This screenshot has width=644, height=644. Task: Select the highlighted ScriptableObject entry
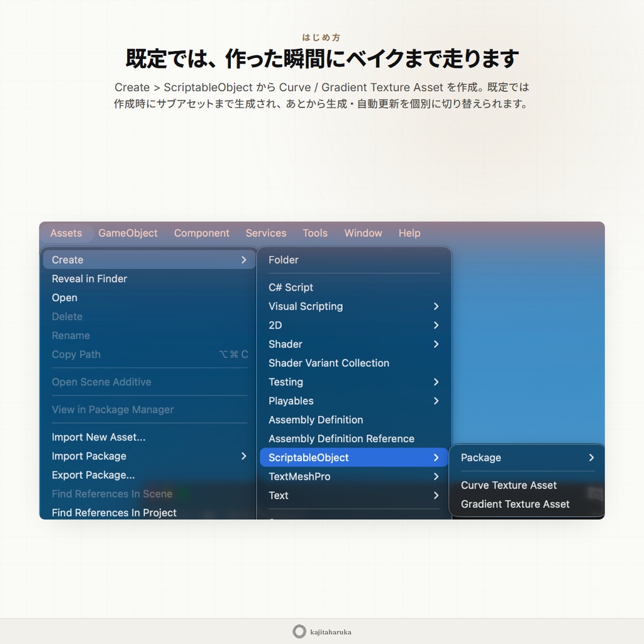tap(353, 458)
